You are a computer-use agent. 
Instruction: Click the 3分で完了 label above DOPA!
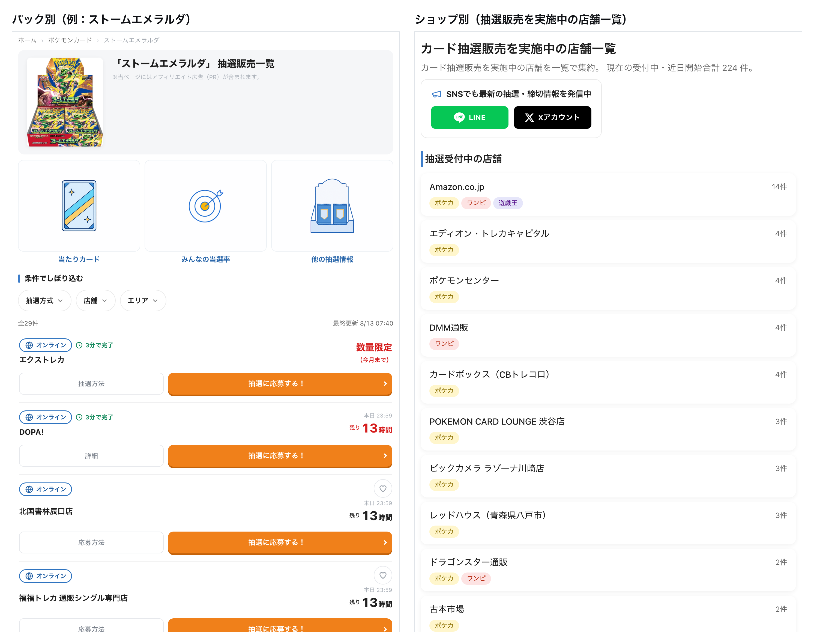point(95,417)
